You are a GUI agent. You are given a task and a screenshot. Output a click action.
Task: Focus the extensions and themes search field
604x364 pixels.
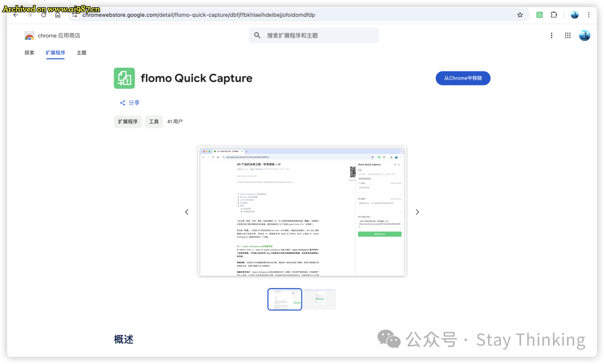tap(314, 35)
